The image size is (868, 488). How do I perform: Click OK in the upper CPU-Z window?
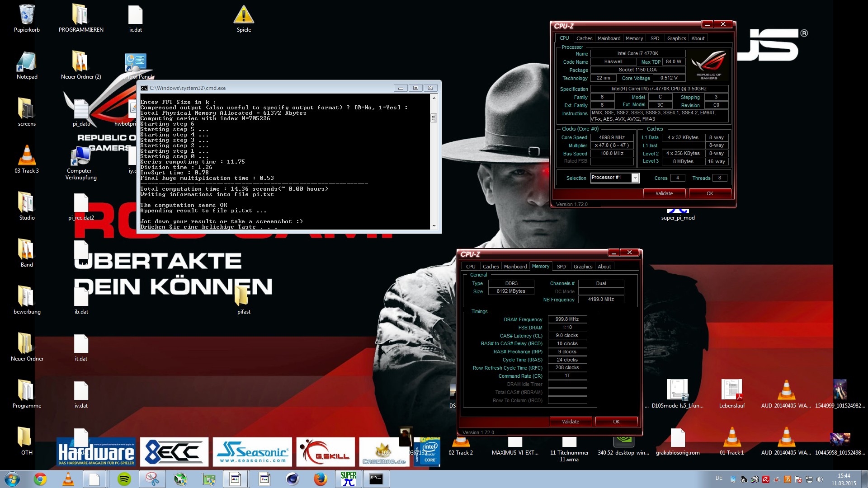[x=710, y=193]
